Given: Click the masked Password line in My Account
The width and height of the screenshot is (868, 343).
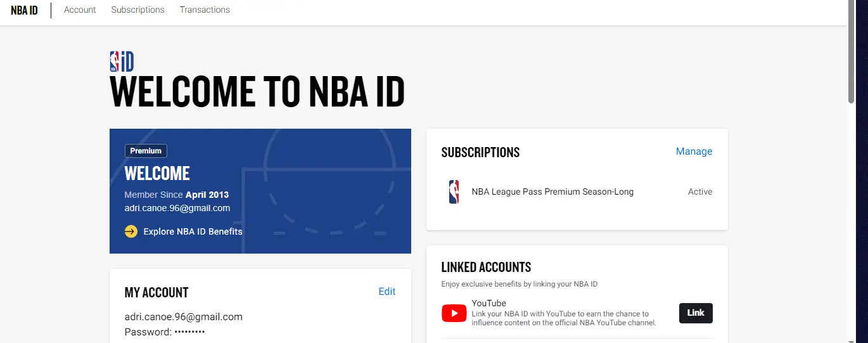Looking at the screenshot, I should click(x=165, y=332).
